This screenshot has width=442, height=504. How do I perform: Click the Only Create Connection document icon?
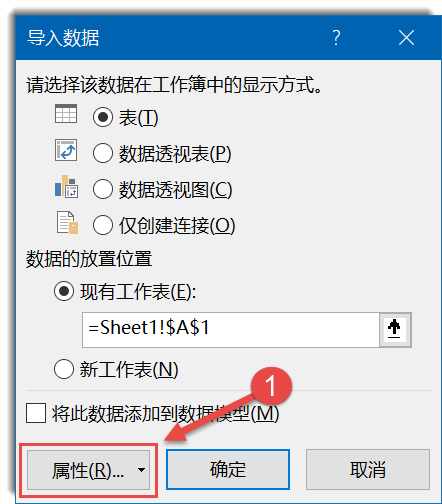pyautogui.click(x=67, y=222)
